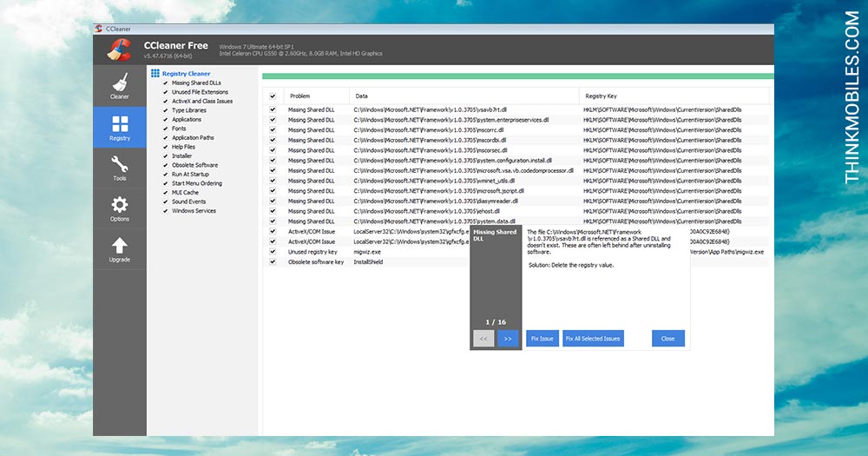Click the 1 / 16 issue counter
The height and width of the screenshot is (456, 868).
pos(496,322)
